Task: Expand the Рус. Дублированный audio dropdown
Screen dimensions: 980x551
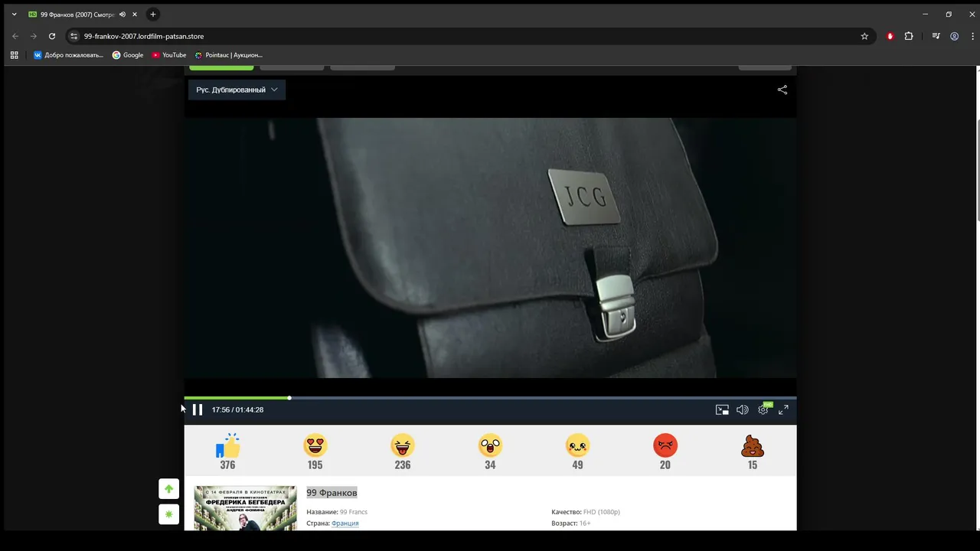Action: [237, 90]
